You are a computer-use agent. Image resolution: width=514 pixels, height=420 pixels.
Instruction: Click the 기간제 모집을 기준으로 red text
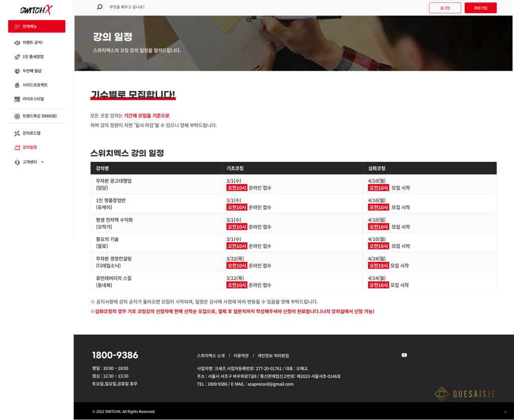147,115
